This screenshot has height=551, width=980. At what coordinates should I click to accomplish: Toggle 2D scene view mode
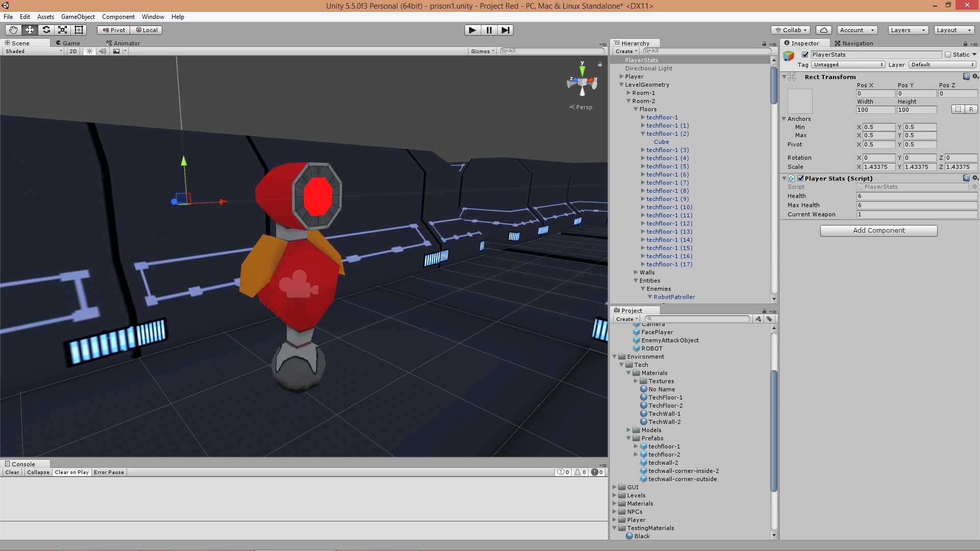73,51
